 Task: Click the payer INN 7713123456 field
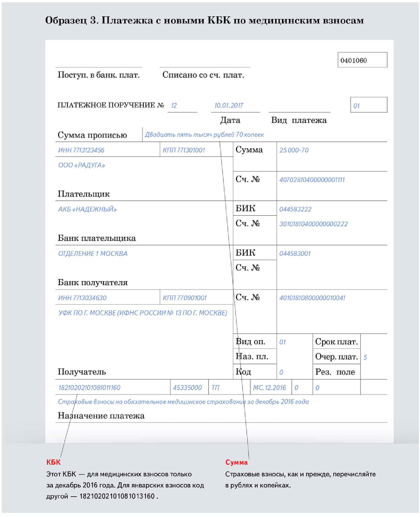click(x=108, y=150)
